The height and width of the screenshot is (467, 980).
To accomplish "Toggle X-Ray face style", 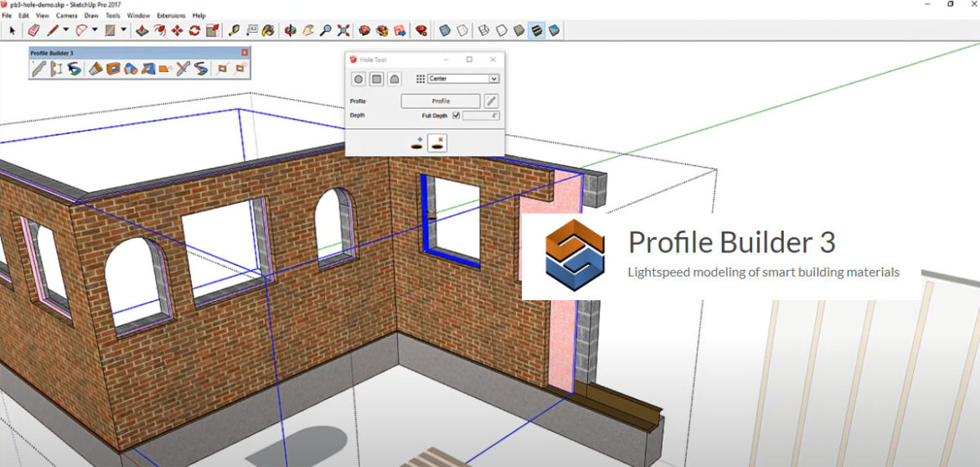I will click(445, 30).
